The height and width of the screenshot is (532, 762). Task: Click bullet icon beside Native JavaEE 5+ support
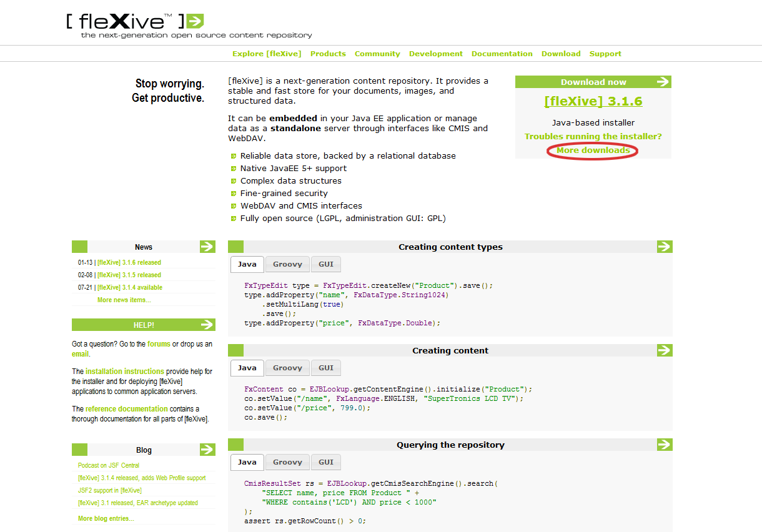[x=234, y=169]
